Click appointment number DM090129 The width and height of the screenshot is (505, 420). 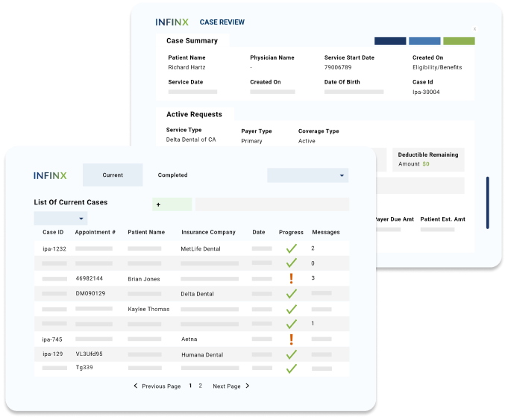[x=90, y=293]
